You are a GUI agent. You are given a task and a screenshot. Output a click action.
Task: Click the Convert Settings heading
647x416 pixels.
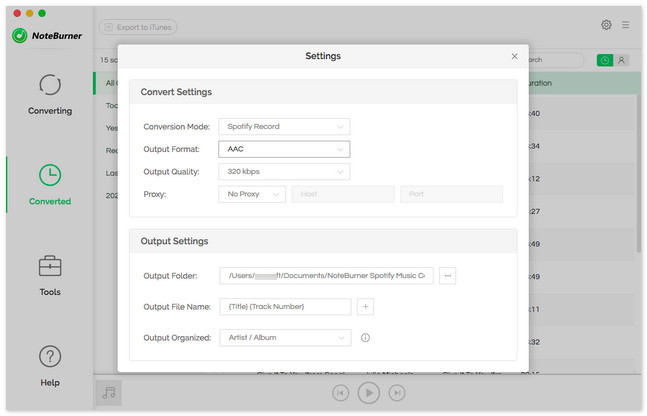pos(176,92)
